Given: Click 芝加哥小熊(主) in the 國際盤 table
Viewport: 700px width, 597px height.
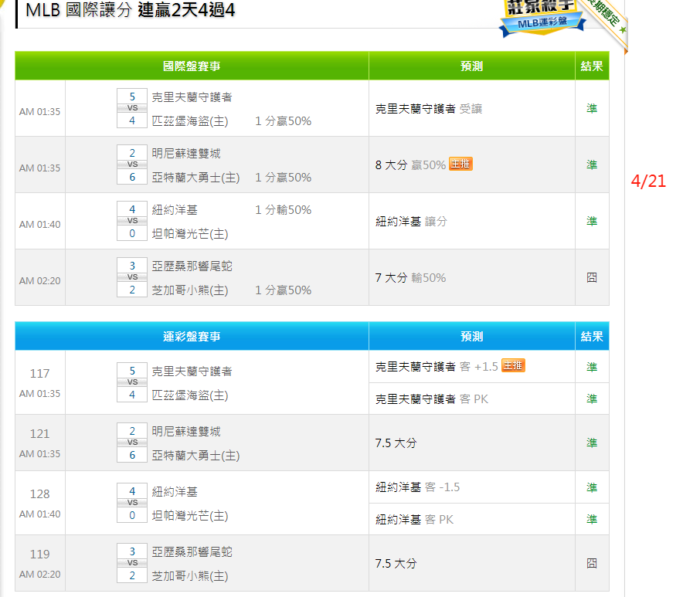Looking at the screenshot, I should pyautogui.click(x=190, y=290).
